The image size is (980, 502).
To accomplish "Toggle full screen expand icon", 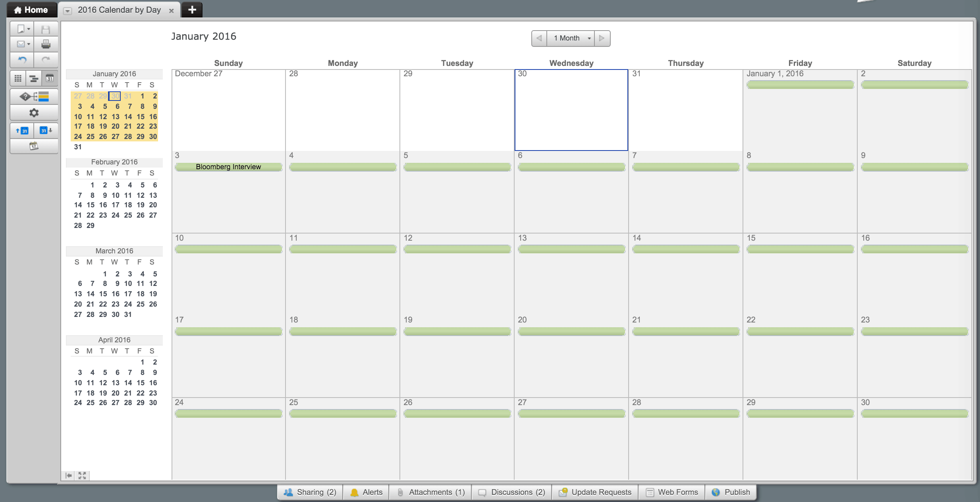I will (x=82, y=475).
